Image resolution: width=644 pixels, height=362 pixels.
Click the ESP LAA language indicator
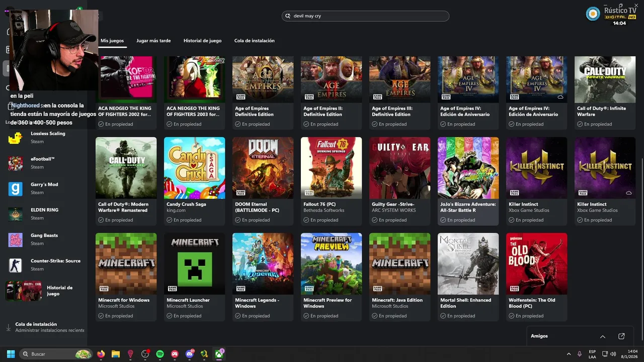click(x=592, y=354)
